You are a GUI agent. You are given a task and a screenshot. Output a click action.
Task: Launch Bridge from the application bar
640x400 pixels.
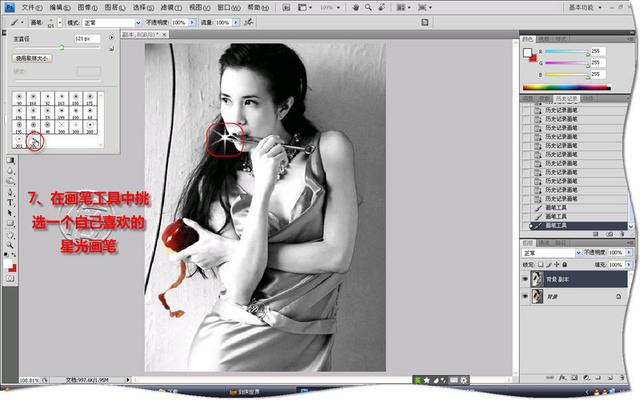pos(286,7)
